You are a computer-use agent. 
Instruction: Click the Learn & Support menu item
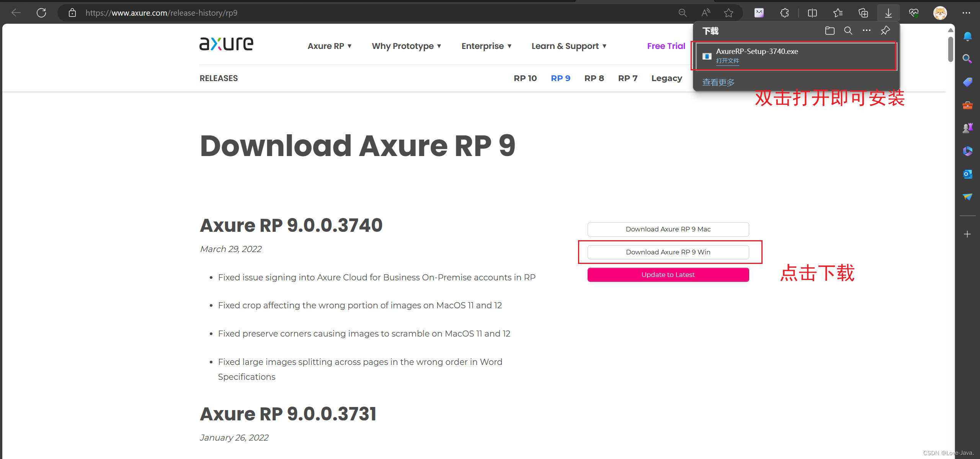[568, 46]
